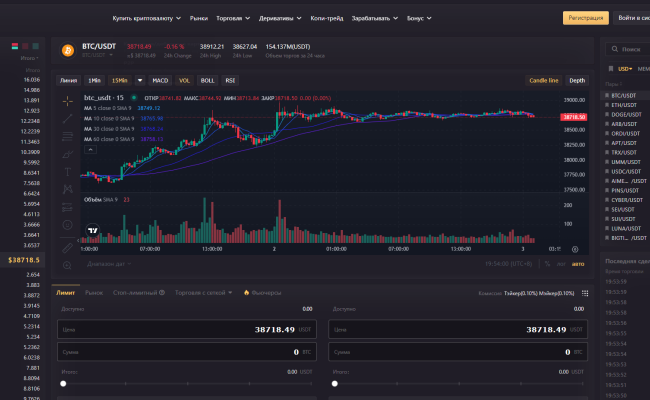This screenshot has width=650, height=400.
Task: Pick the text annotation tool
Action: coord(67,171)
